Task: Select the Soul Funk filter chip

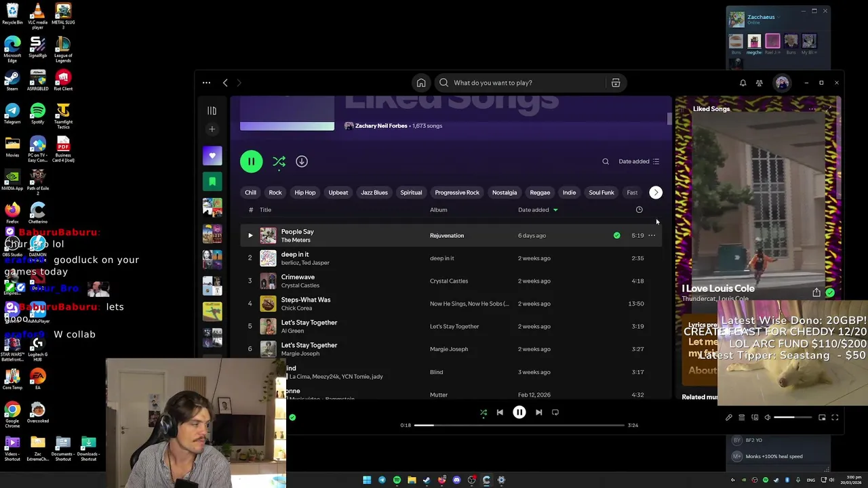Action: [x=601, y=192]
